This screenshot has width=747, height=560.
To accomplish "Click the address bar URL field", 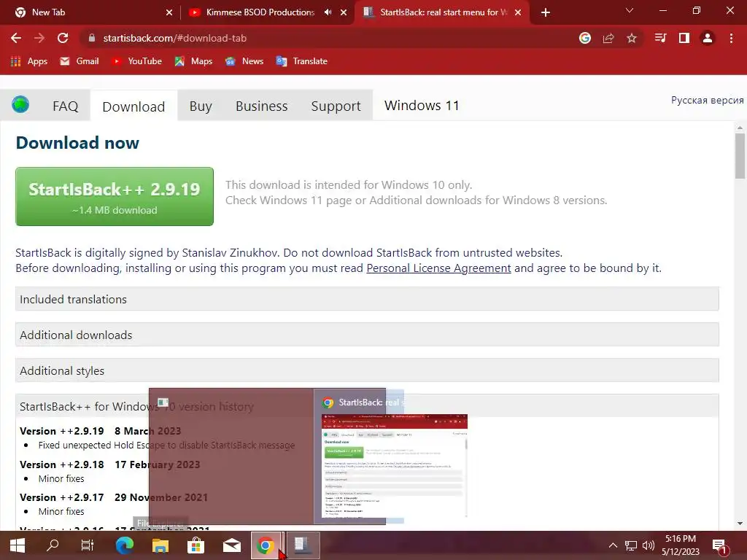I will [x=329, y=38].
